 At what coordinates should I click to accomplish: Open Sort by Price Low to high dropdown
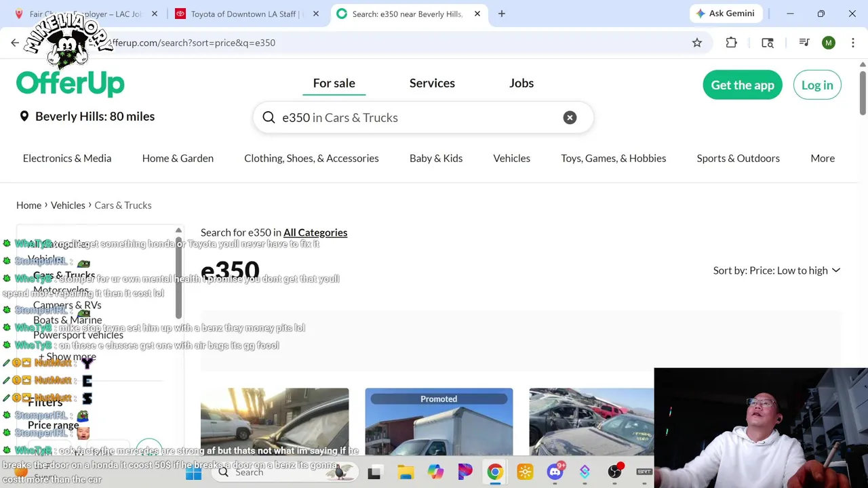(776, 270)
